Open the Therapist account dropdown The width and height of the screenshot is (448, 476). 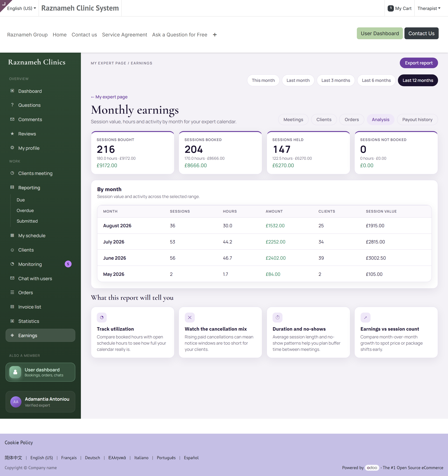[x=429, y=8]
